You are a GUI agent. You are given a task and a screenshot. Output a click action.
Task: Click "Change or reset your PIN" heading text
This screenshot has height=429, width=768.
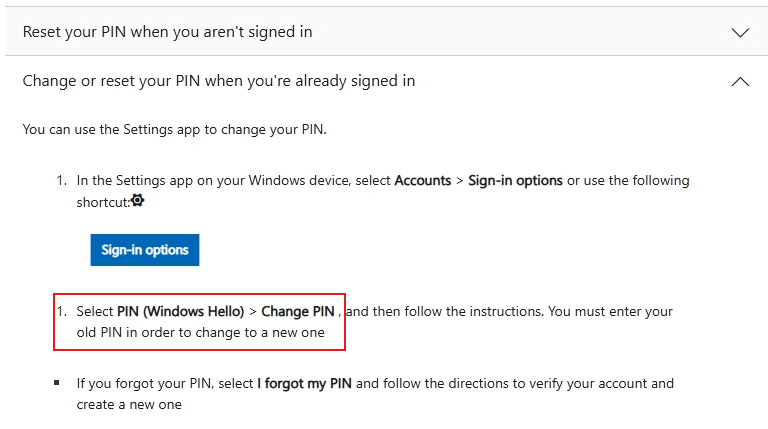(x=218, y=81)
